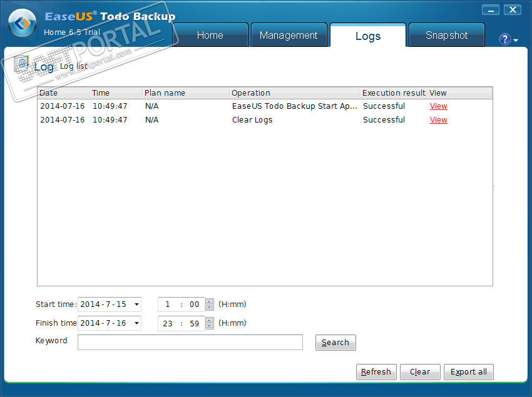
Task: Decrease the Start time hour spinner
Action: pos(209,307)
